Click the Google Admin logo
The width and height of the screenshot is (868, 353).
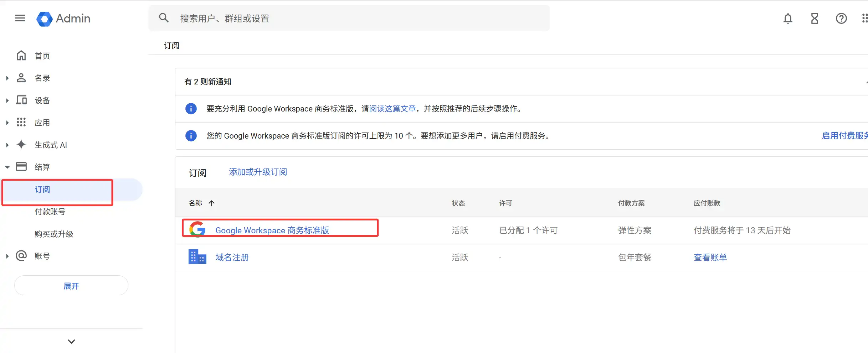tap(63, 19)
